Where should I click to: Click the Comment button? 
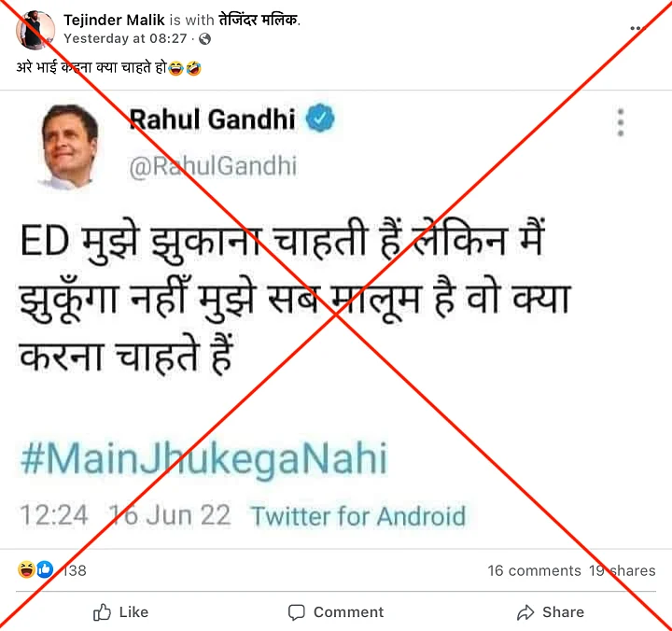point(336,612)
